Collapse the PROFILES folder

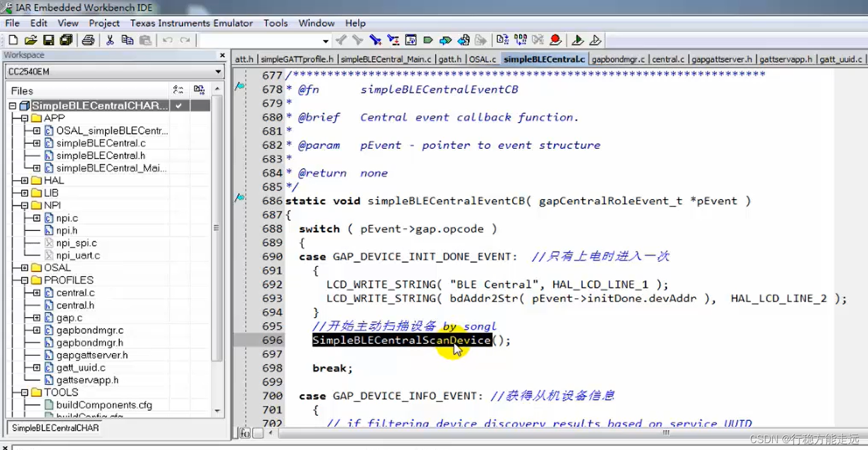pyautogui.click(x=25, y=280)
